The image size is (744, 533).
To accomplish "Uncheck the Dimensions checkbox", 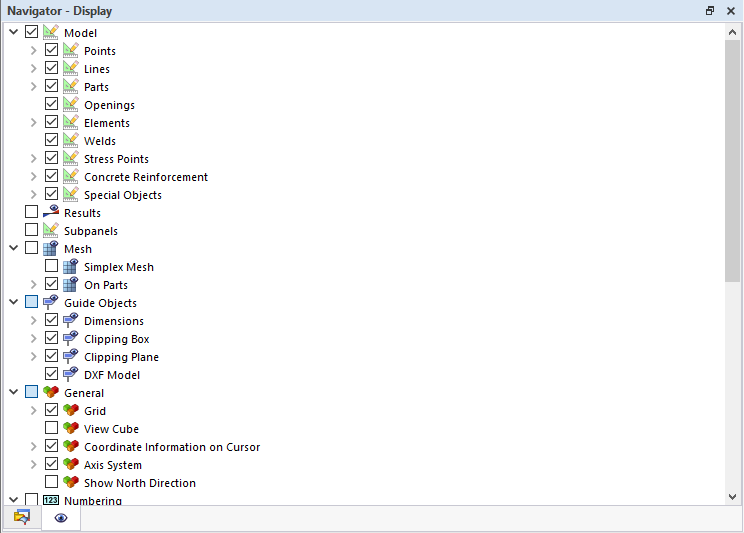I will tap(51, 320).
